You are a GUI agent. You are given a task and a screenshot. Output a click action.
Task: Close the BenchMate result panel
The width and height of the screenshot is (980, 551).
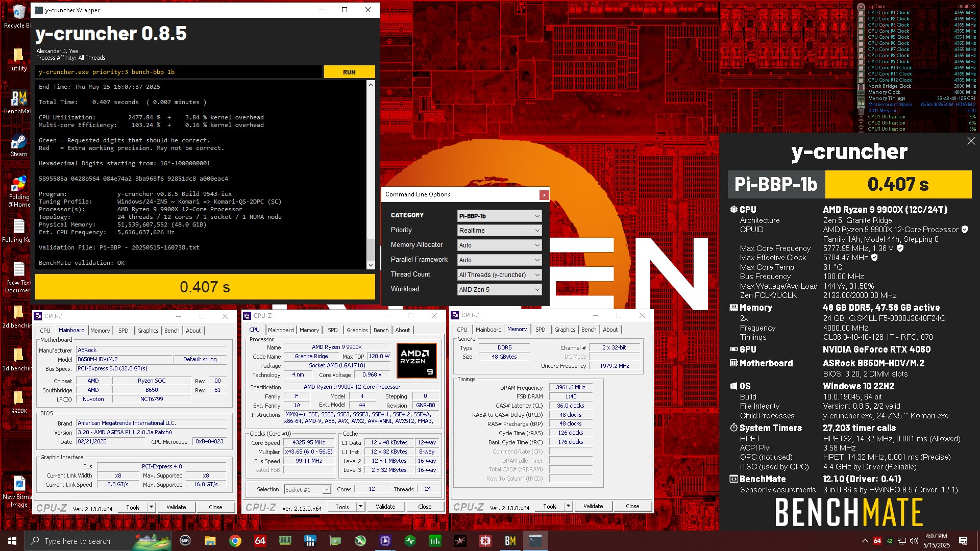[x=971, y=141]
